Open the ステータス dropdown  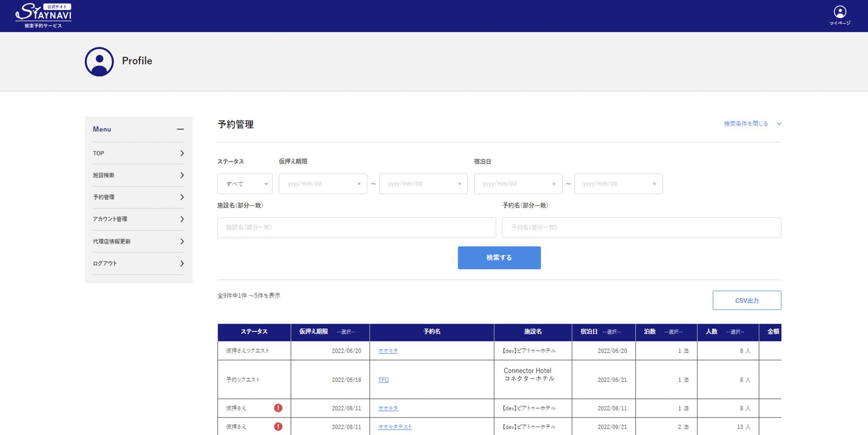245,184
